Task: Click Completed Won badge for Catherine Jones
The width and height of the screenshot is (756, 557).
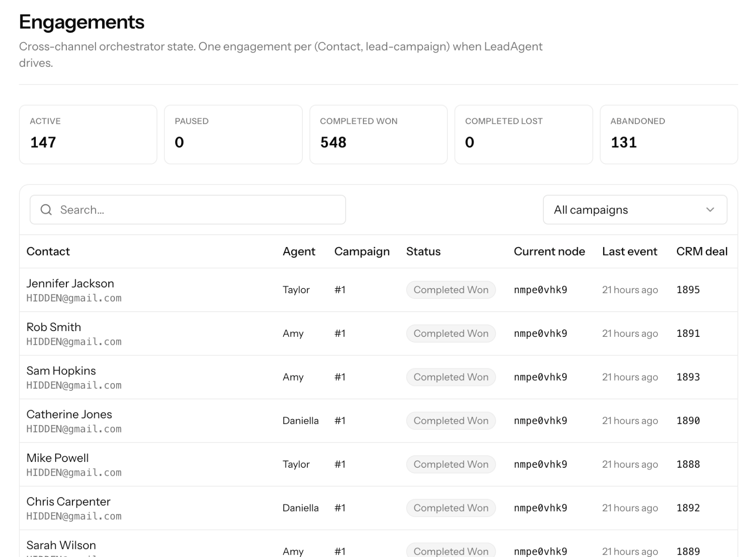Action: pyautogui.click(x=451, y=421)
